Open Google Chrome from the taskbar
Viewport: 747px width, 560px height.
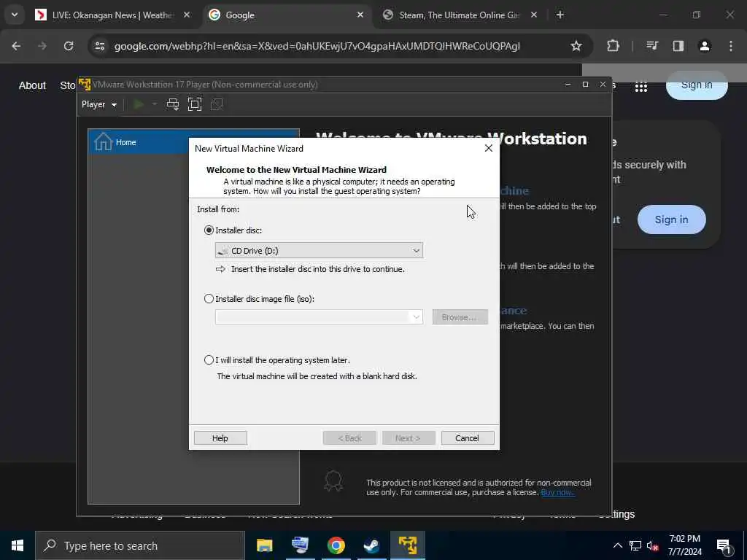click(x=336, y=545)
